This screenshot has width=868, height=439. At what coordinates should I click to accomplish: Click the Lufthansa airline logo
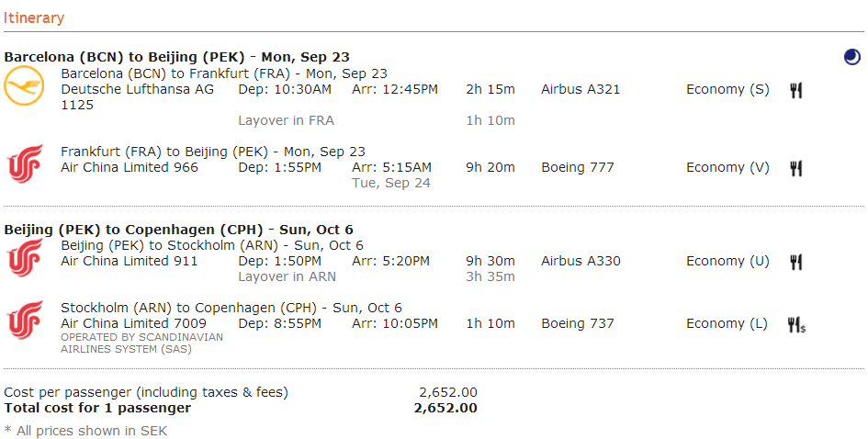[x=24, y=87]
